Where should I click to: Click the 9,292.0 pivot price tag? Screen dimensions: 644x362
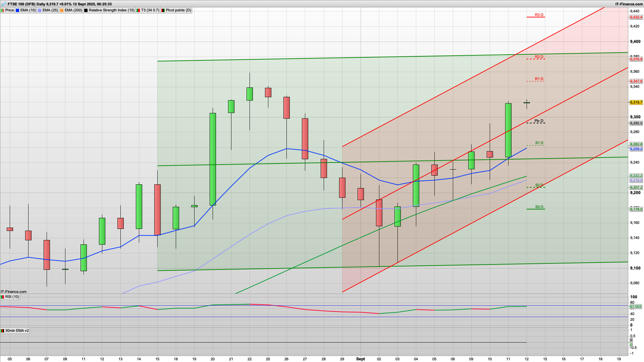click(636, 123)
